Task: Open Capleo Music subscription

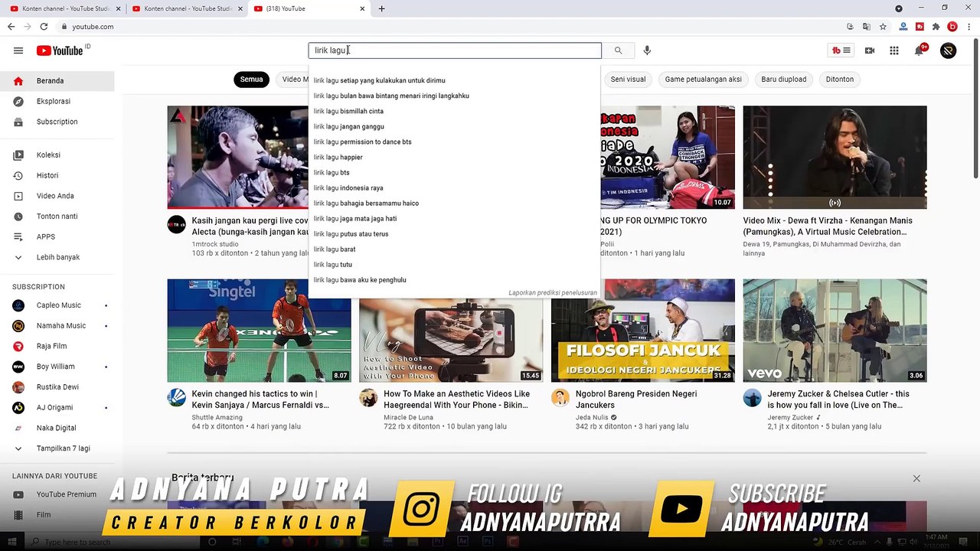Action: coord(57,305)
